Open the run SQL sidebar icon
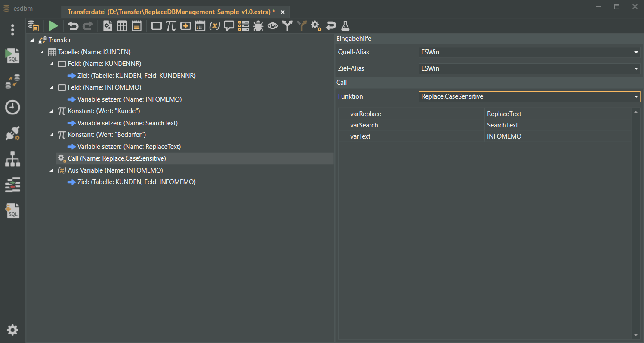 [x=12, y=56]
